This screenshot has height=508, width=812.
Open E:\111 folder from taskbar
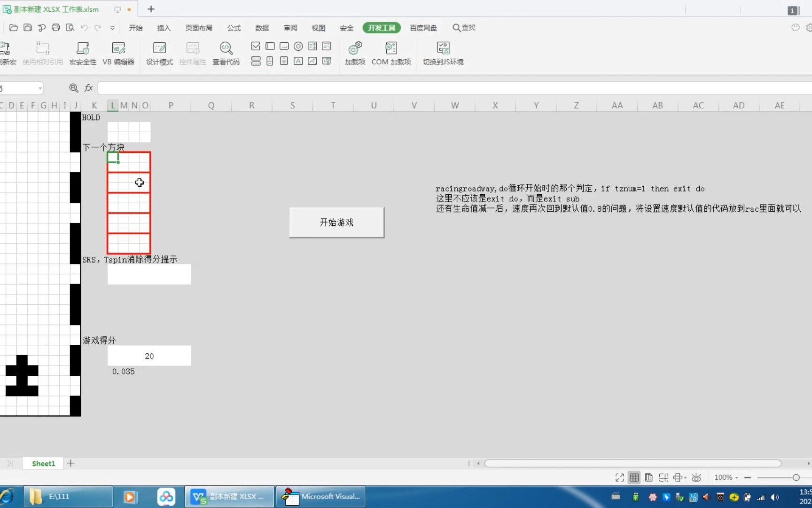68,497
